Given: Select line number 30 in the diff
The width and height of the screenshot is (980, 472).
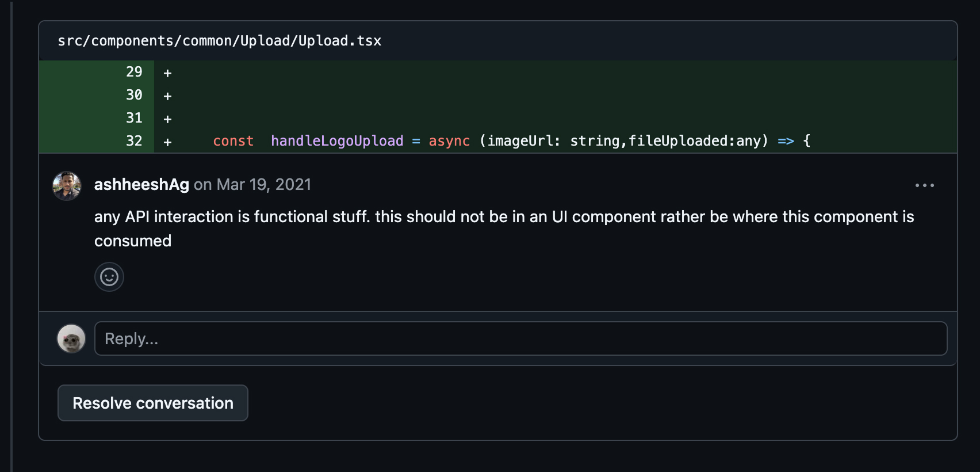Looking at the screenshot, I should (x=134, y=95).
